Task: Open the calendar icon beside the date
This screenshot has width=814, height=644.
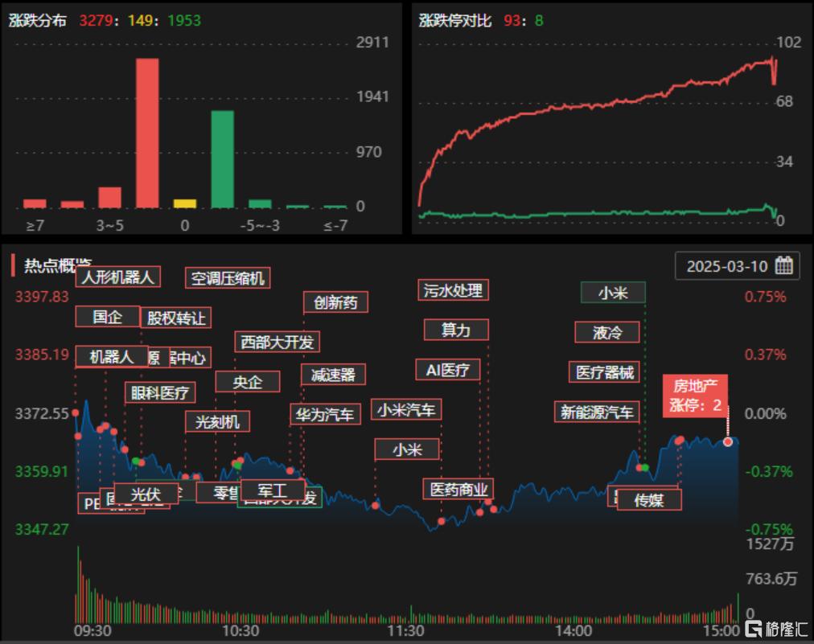Action: pyautogui.click(x=784, y=265)
